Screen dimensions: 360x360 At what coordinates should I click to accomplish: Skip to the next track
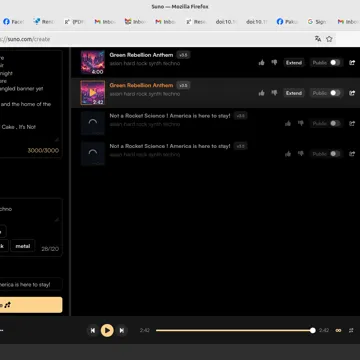[122, 330]
